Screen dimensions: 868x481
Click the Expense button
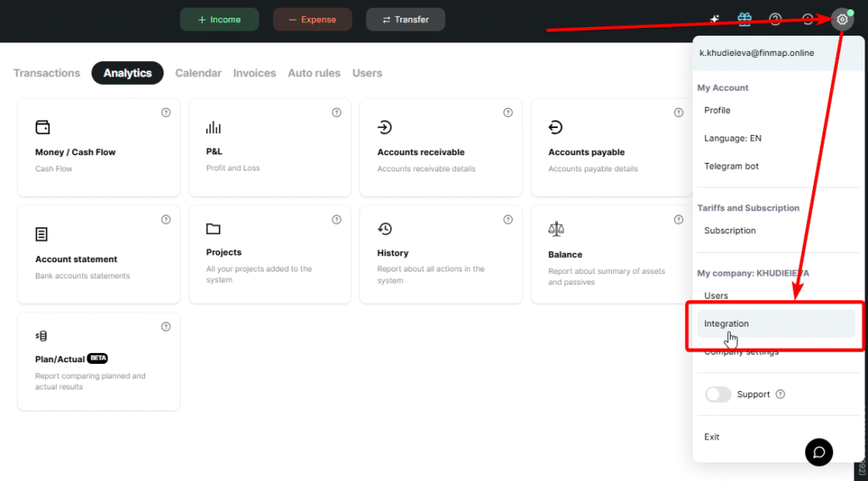pyautogui.click(x=312, y=20)
